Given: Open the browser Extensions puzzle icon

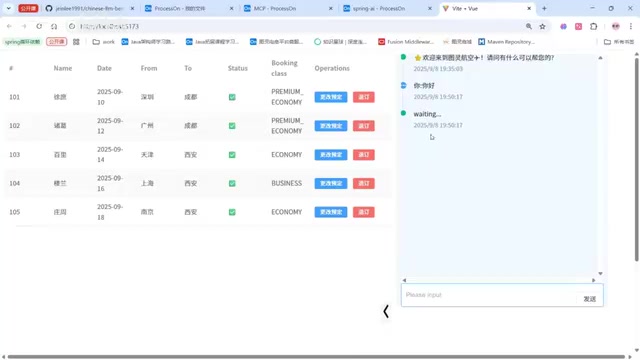Looking at the screenshot, I should 593,26.
